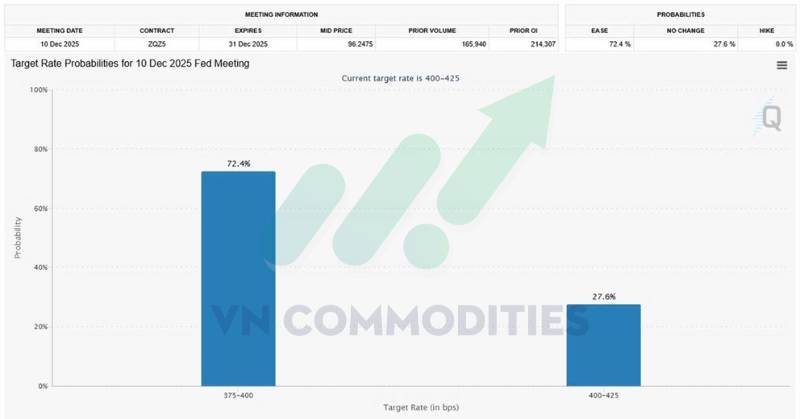
Task: Click the VN COMMODITIES watermark text
Action: (400, 320)
